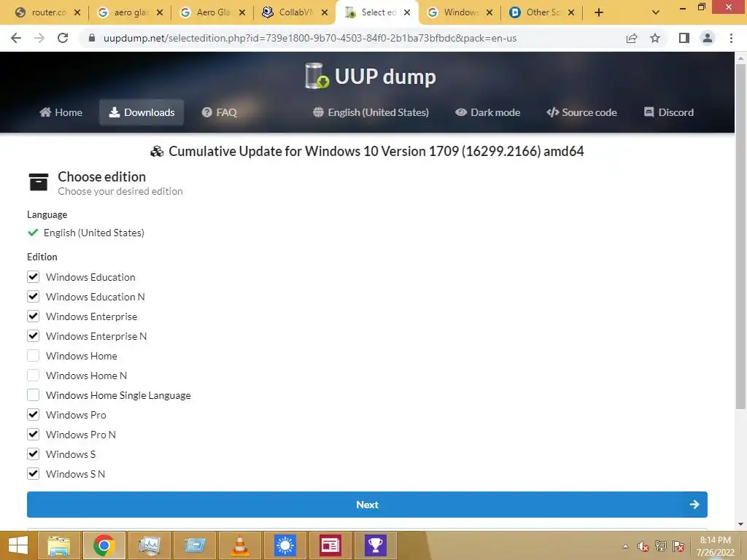Click the site lock icon in address bar
Image resolution: width=747 pixels, height=560 pixels.
(92, 38)
